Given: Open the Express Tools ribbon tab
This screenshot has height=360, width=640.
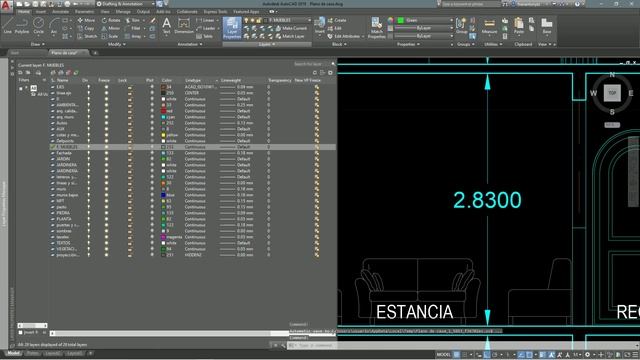Looking at the screenshot, I should 216,12.
